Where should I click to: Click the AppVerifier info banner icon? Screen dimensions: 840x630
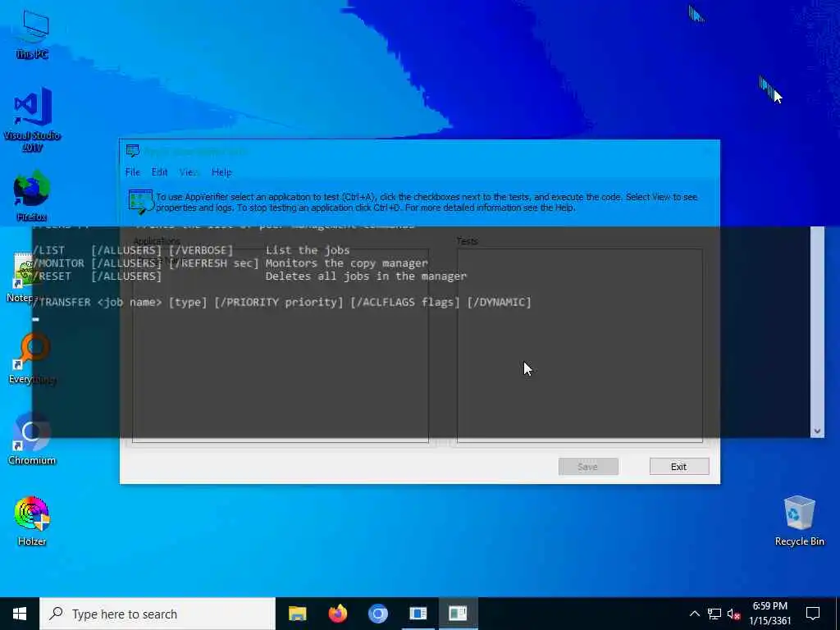click(x=141, y=202)
